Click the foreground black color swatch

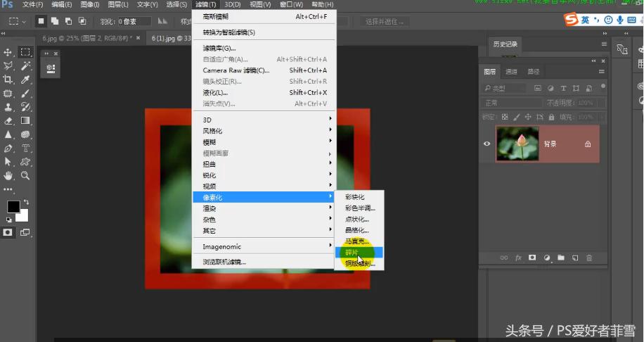[13, 206]
